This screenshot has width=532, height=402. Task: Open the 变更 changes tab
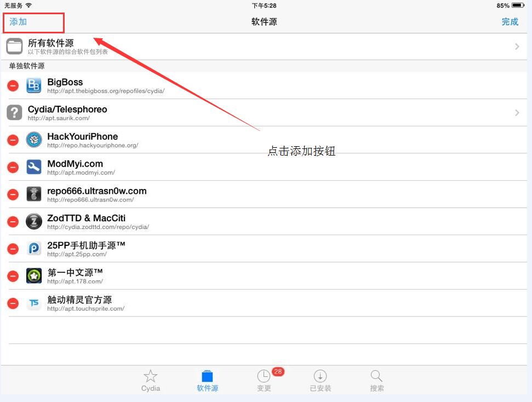pyautogui.click(x=264, y=381)
